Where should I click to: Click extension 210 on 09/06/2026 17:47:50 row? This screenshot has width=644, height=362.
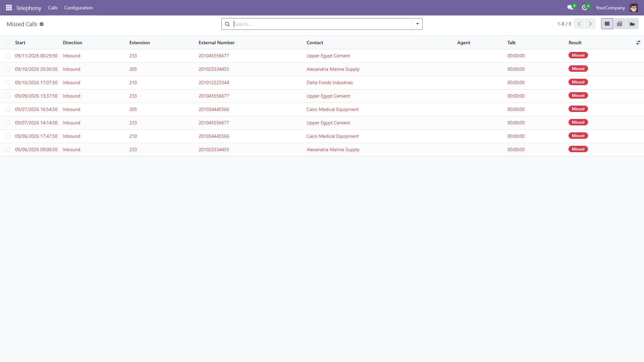133,136
